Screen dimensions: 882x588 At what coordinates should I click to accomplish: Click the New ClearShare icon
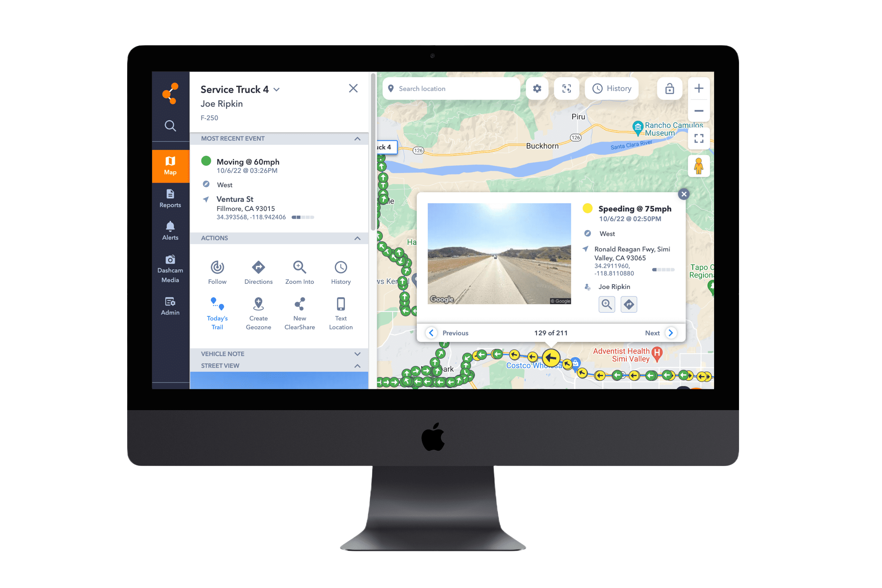[x=298, y=306]
